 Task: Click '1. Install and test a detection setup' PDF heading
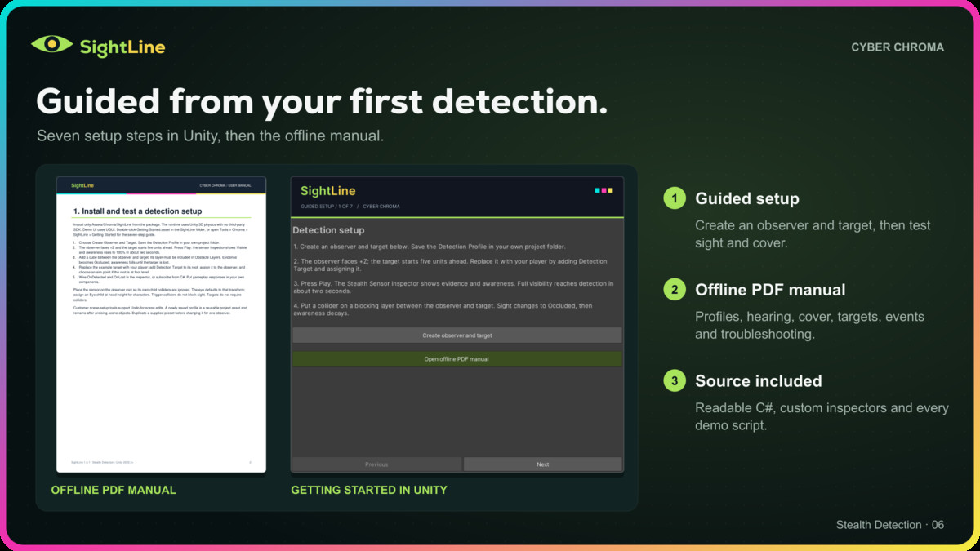click(137, 211)
